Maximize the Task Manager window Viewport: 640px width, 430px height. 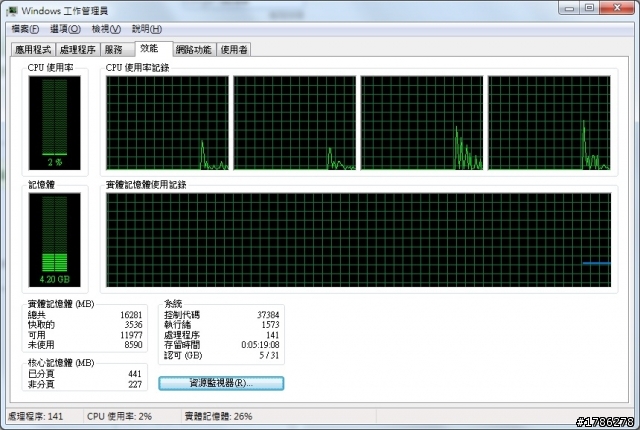click(589, 8)
